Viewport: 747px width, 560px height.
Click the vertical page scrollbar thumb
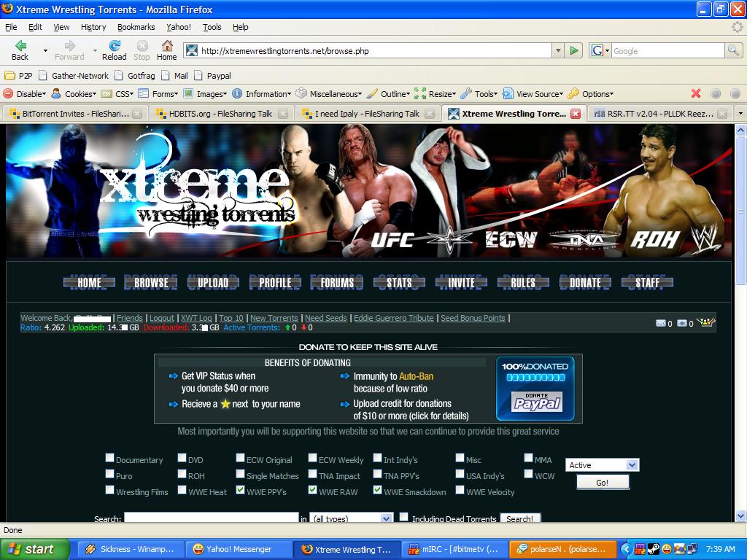coord(740,209)
